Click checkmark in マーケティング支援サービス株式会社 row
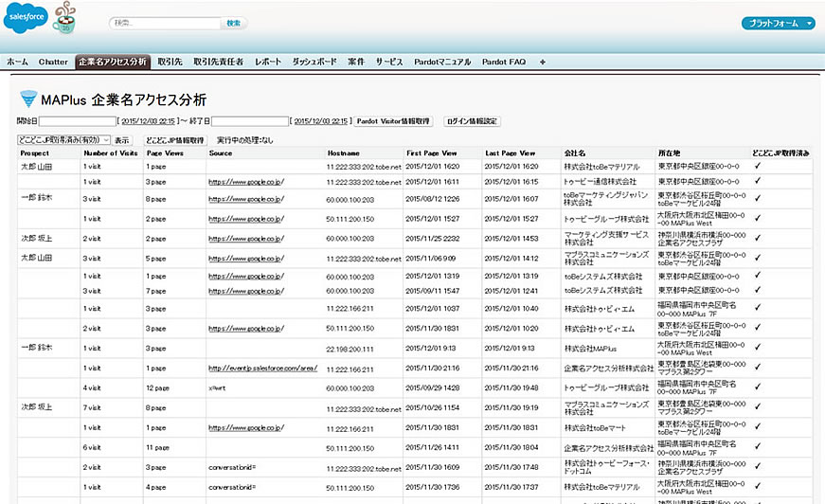The height and width of the screenshot is (504, 825). (758, 238)
